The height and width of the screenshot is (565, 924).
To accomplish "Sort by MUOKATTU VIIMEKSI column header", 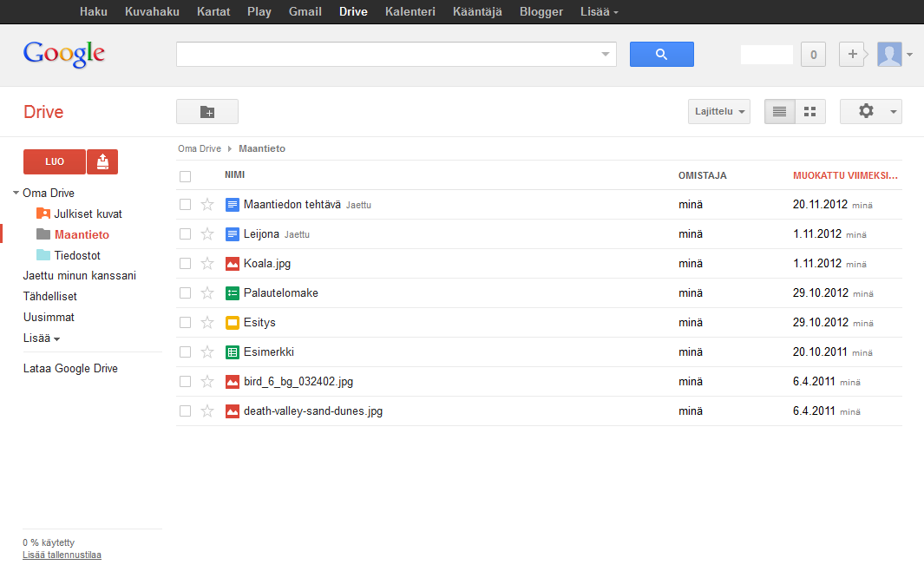I will tap(845, 176).
